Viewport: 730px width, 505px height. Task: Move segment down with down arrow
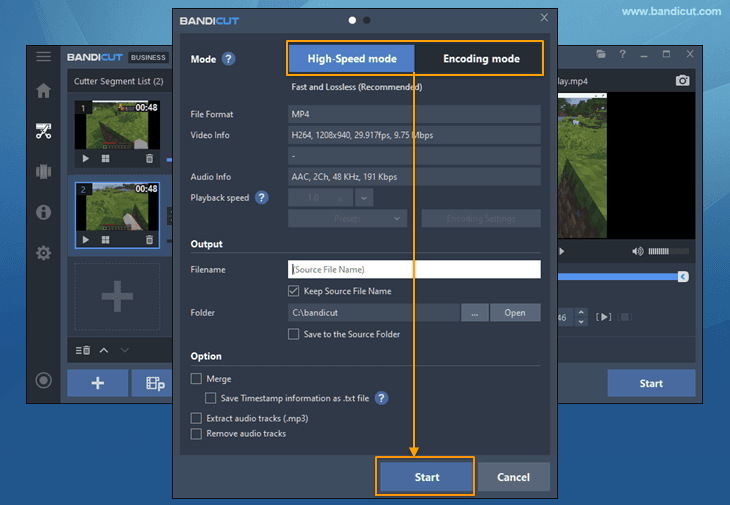[125, 350]
